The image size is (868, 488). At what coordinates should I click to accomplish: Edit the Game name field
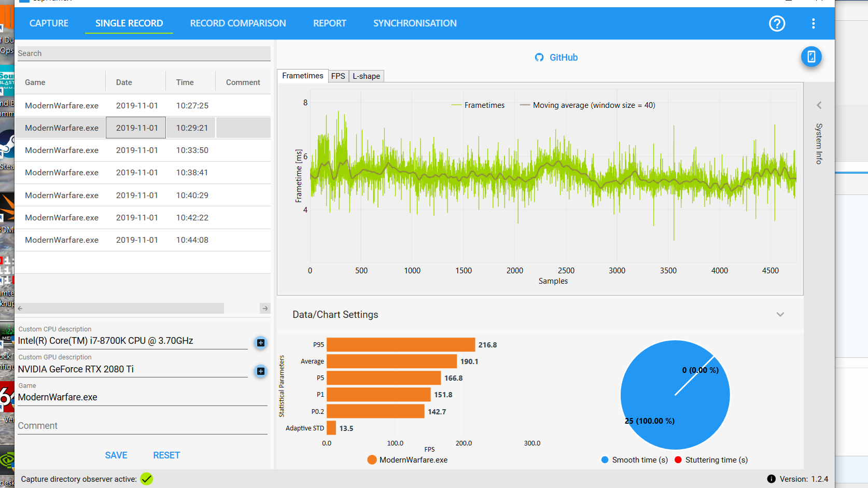pos(143,397)
